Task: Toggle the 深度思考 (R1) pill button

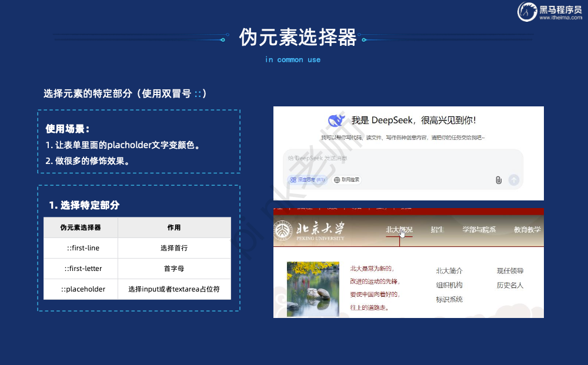Action: (x=308, y=180)
